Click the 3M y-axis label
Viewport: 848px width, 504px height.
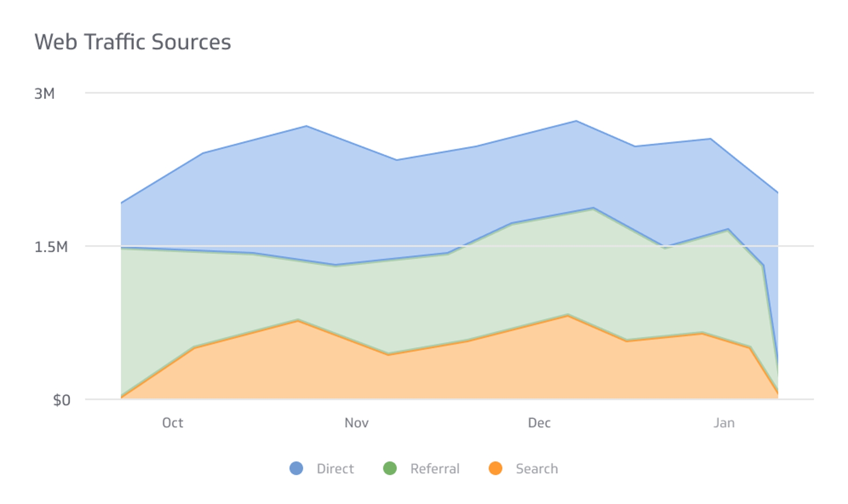click(x=44, y=94)
